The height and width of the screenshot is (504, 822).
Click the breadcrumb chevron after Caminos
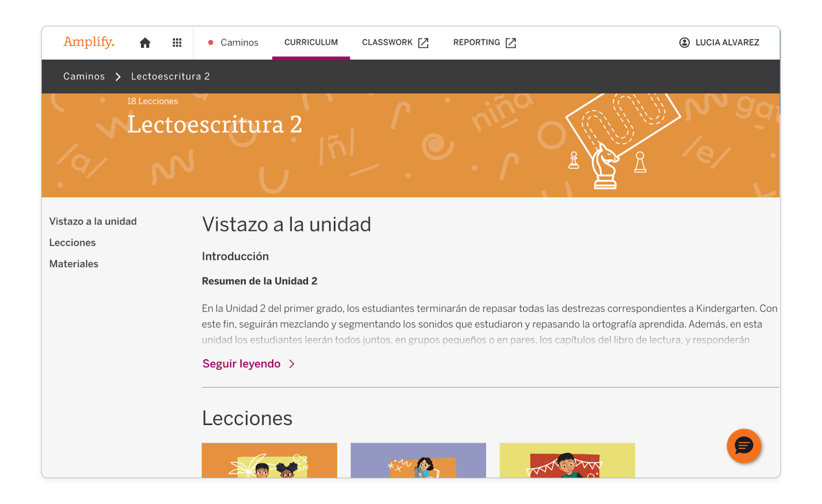tap(119, 76)
